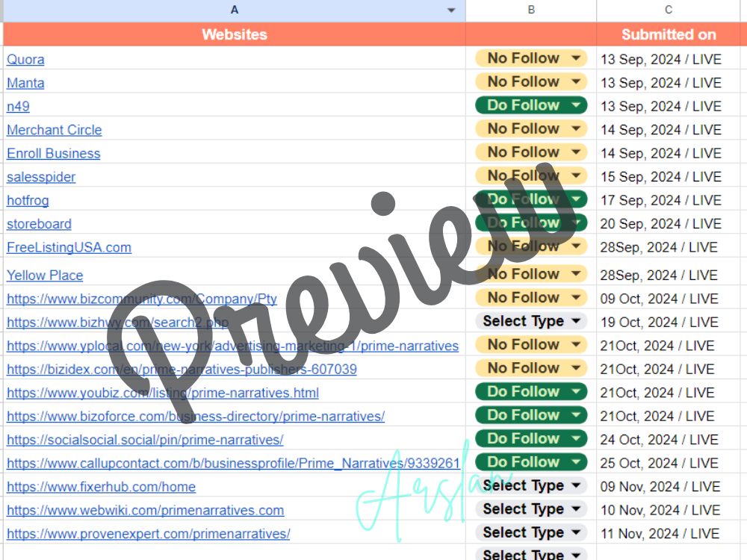This screenshot has height=560, width=747.
Task: Open the Do Follow dropdown for bizoforce.com row
Action: pos(531,414)
